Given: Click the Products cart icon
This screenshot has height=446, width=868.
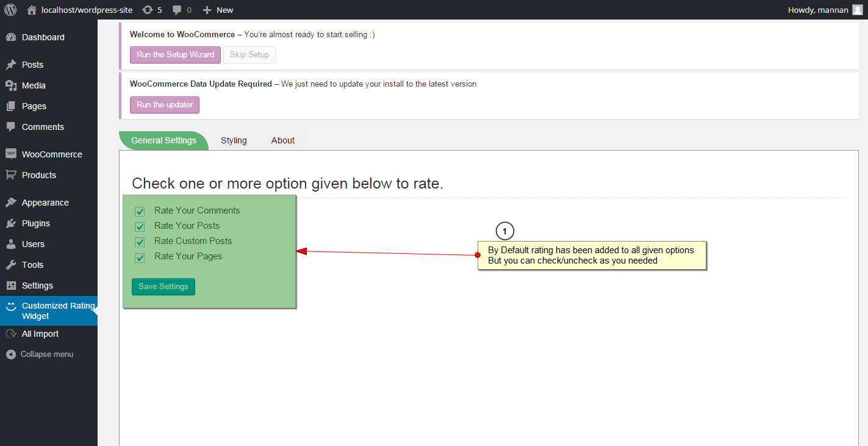Looking at the screenshot, I should click(x=10, y=175).
